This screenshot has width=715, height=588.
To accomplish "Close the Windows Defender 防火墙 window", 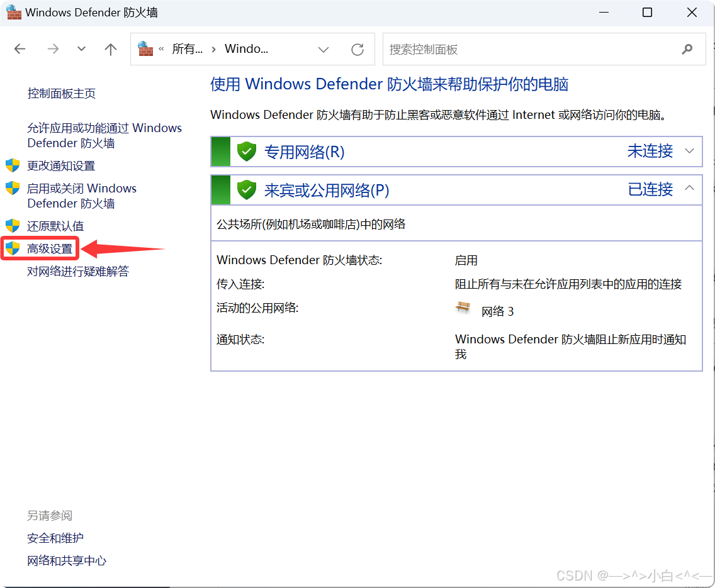I will pos(692,13).
